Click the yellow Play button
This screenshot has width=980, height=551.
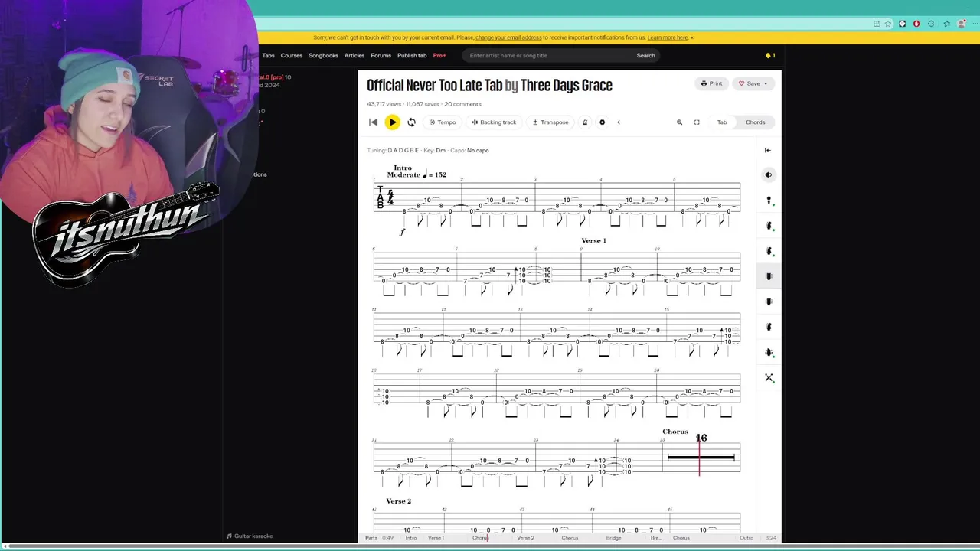tap(392, 122)
